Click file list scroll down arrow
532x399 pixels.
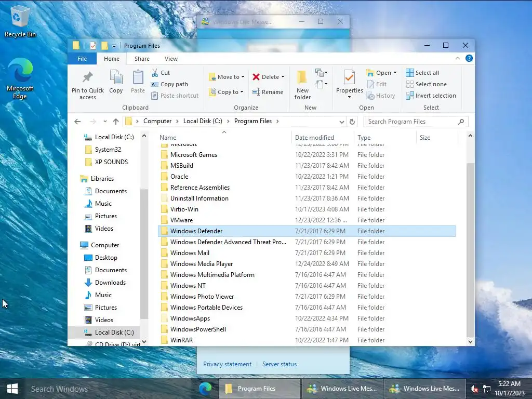coord(470,341)
